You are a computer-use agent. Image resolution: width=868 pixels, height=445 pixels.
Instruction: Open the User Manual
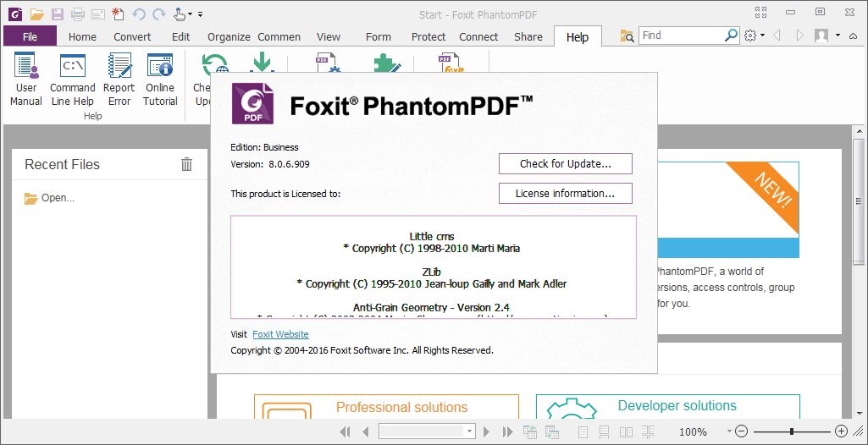26,80
